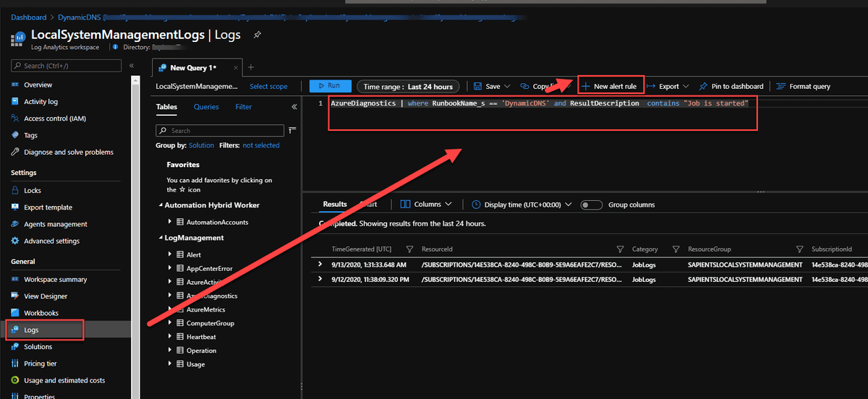Select the ComputerGroup table
This screenshot has height=399, width=868.
coord(210,323)
